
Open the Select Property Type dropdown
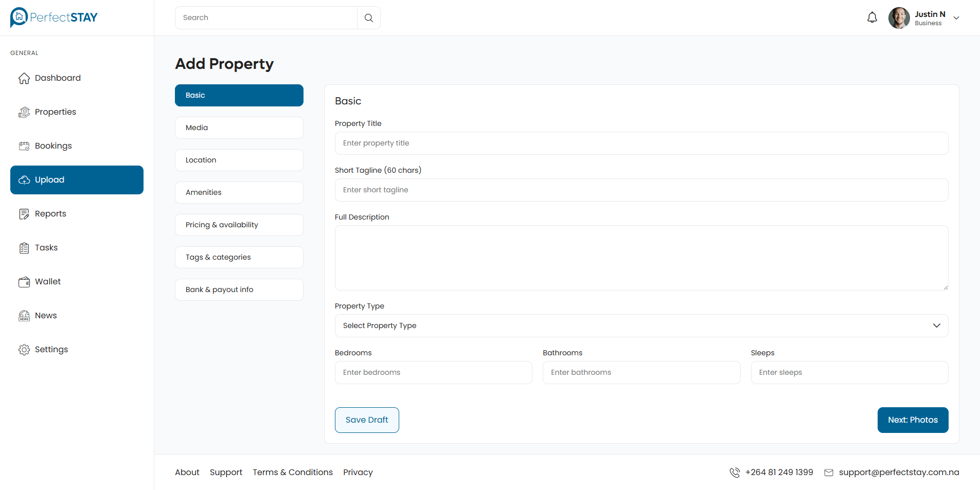tap(641, 325)
